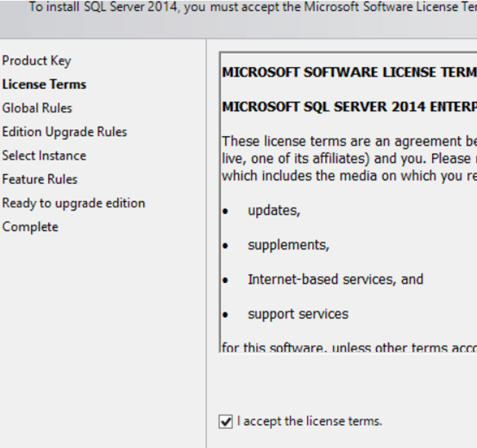Click the "for this software, unless other terms" line

coord(349,347)
